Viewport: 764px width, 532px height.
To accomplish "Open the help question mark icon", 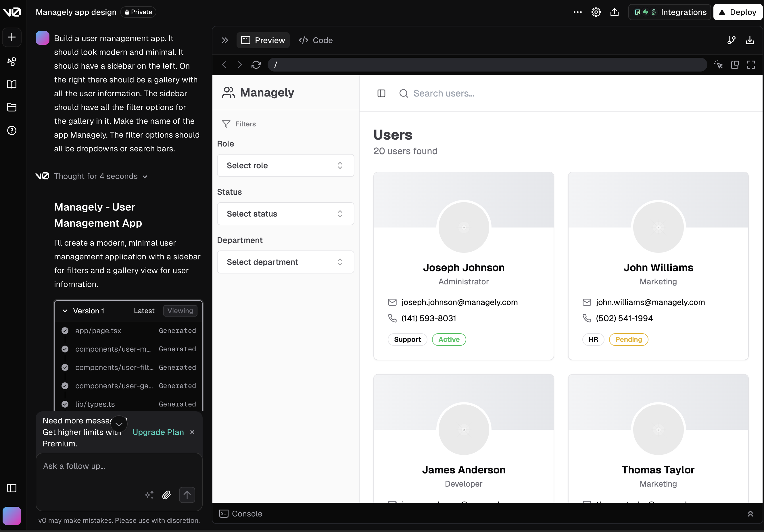I will tap(12, 130).
